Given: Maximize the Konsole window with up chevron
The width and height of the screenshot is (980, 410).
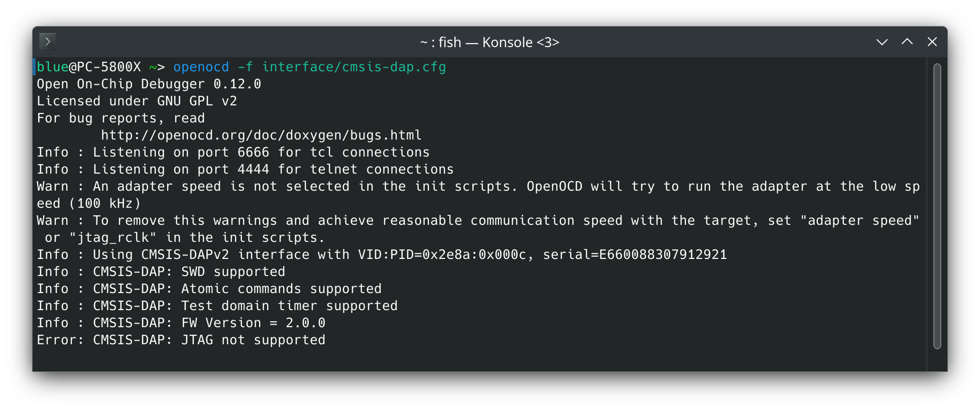Looking at the screenshot, I should (x=907, y=42).
